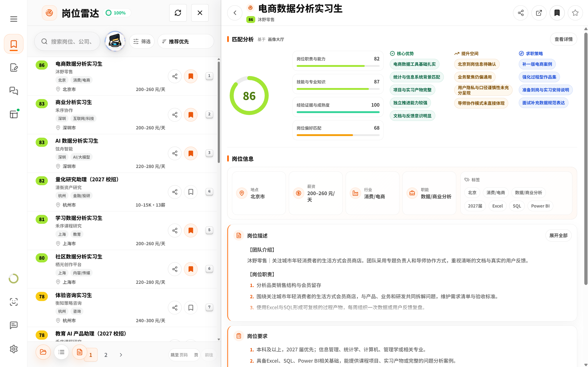Go to page 2
This screenshot has height=367, width=588.
(x=106, y=355)
